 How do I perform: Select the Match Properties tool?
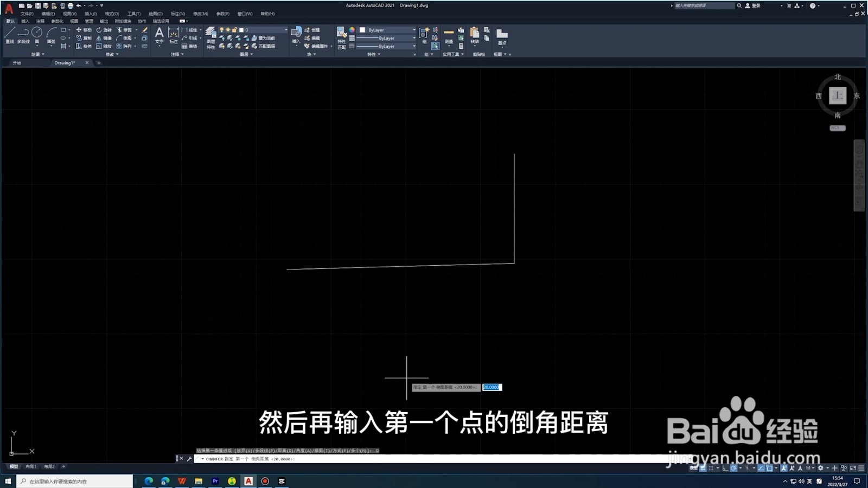pyautogui.click(x=341, y=38)
